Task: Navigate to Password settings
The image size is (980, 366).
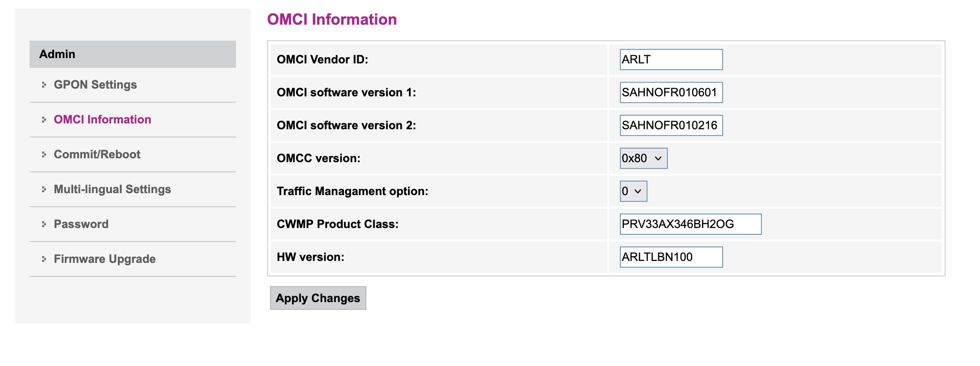Action: (x=81, y=224)
